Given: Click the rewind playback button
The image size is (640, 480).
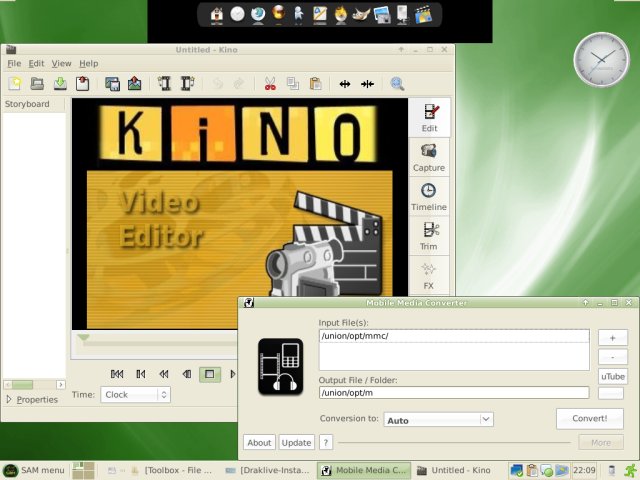Looking at the screenshot, I should (x=164, y=374).
